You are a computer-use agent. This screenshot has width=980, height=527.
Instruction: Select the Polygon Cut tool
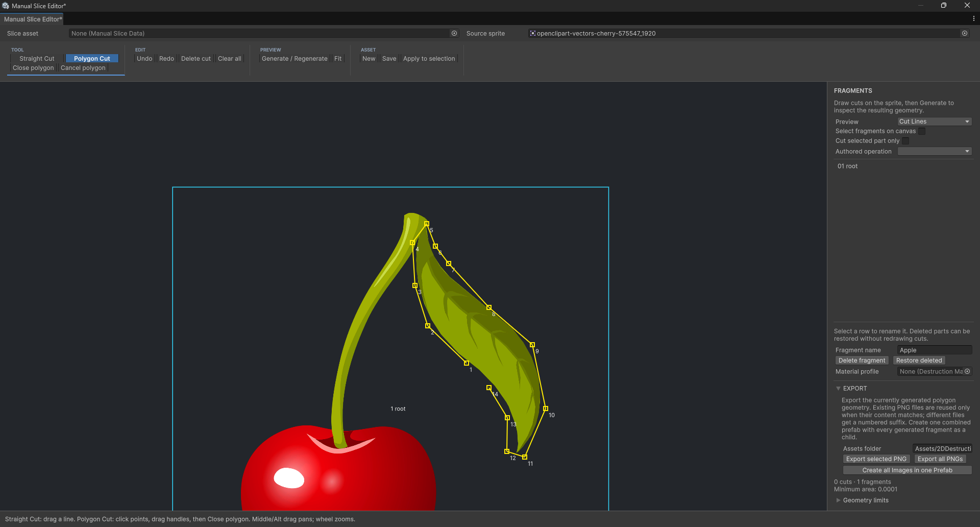92,58
